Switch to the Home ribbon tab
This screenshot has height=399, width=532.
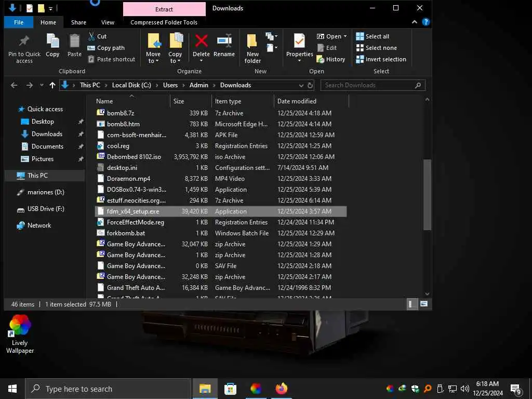click(48, 22)
